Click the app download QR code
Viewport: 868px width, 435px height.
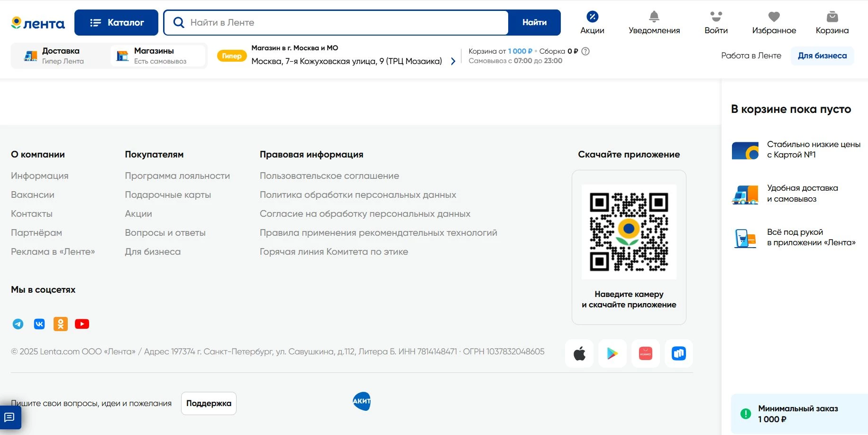(629, 231)
